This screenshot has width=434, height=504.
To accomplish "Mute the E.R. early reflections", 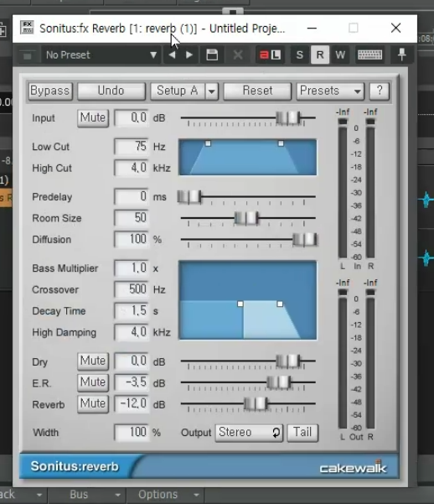I will [x=93, y=382].
